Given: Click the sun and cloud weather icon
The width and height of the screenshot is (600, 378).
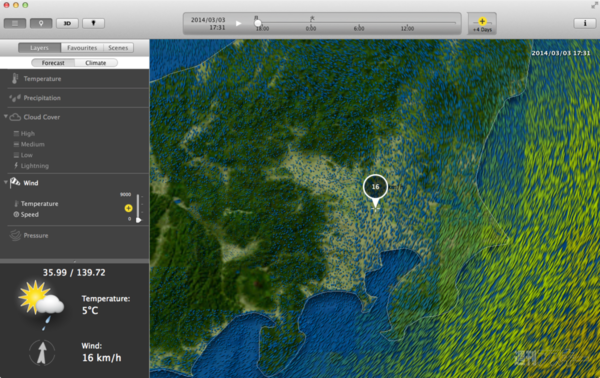Looking at the screenshot, I should (x=41, y=305).
